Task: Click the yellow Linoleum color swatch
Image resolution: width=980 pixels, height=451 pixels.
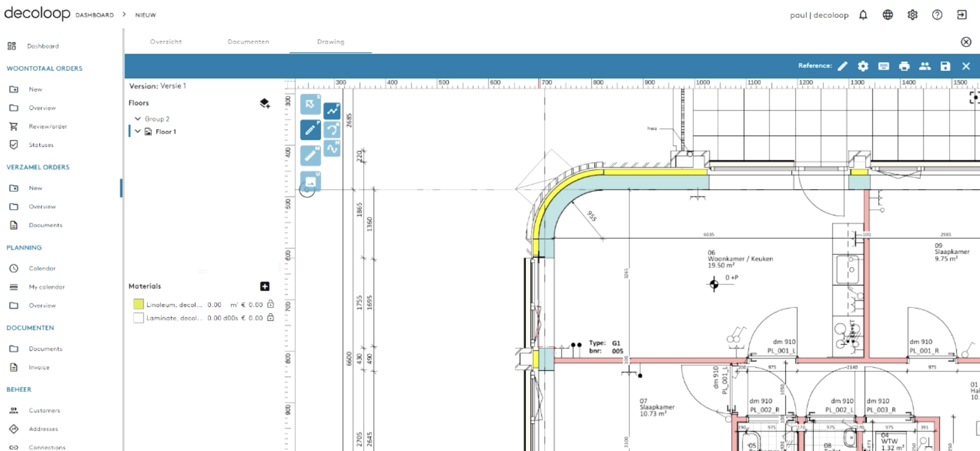Action: (x=139, y=304)
